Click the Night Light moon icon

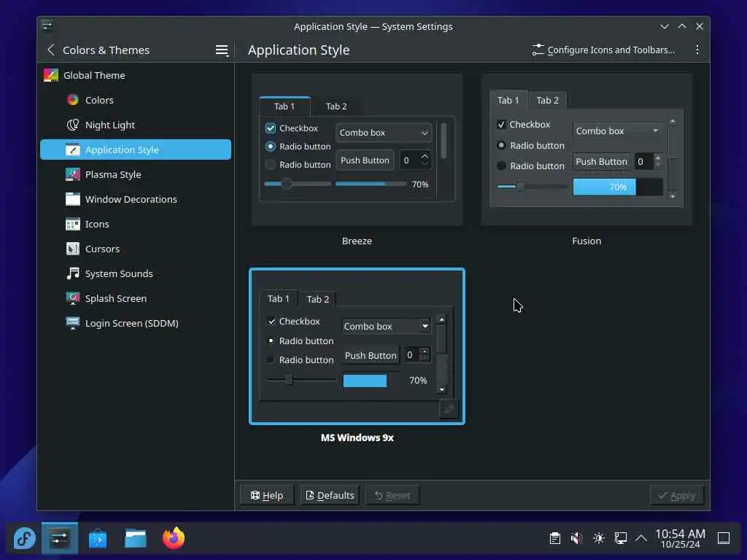click(x=72, y=125)
